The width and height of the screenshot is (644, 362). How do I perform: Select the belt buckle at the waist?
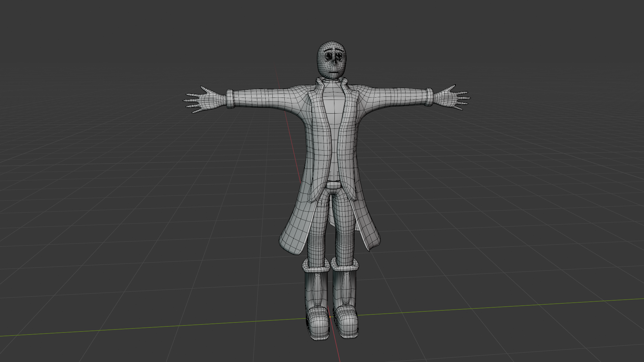[x=334, y=185]
